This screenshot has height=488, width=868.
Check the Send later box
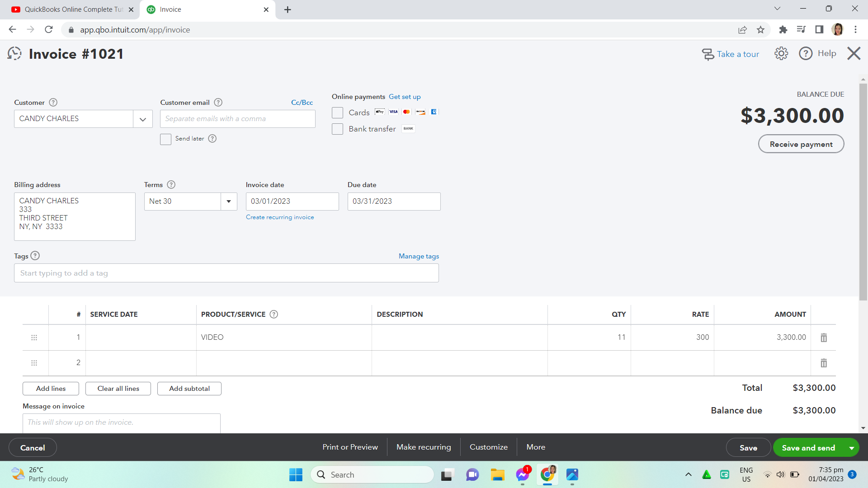tap(165, 139)
